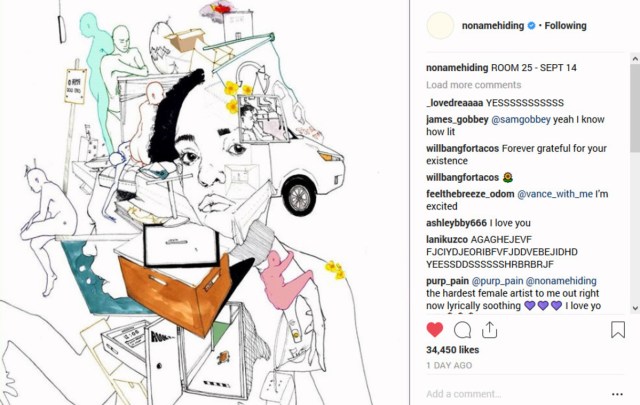
Task: Click the Following button
Action: pos(565,26)
